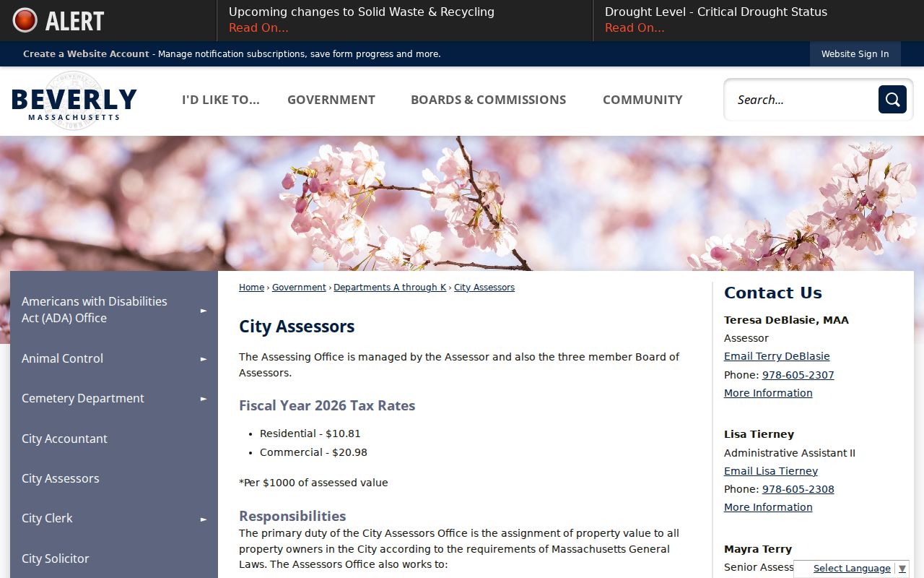
Task: Call phone number 978-605-2307
Action: [798, 375]
